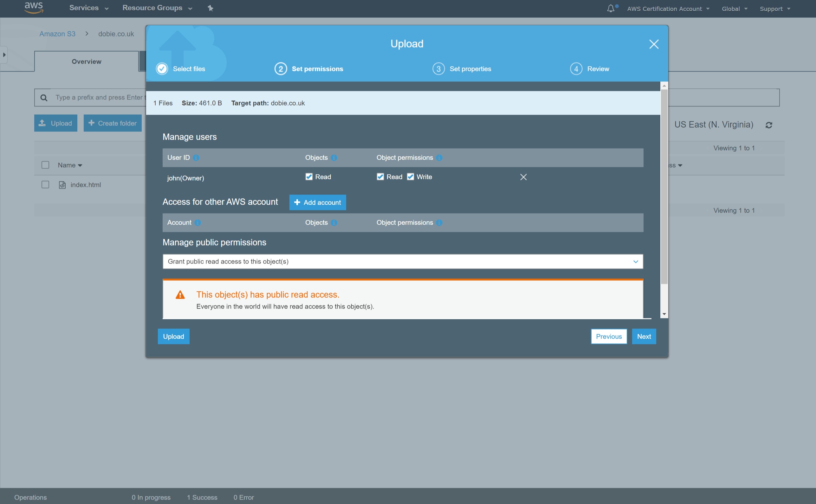
Task: Click the refresh icon near US East region
Action: pos(769,125)
